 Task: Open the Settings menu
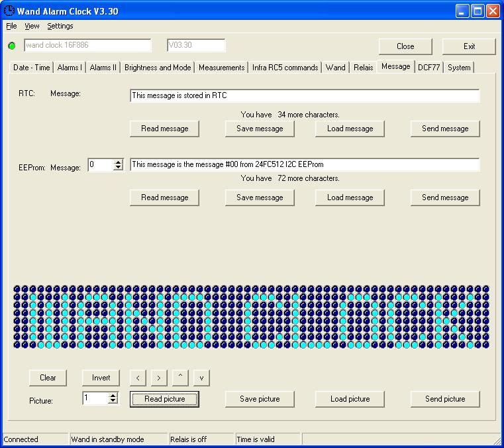pyautogui.click(x=60, y=26)
